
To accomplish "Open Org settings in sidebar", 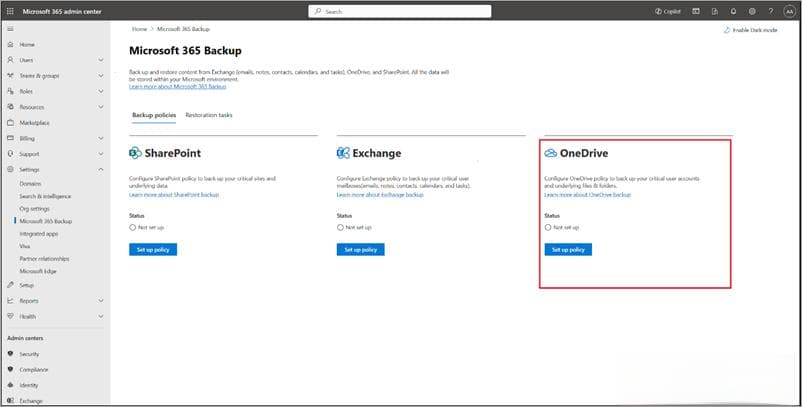I will (34, 209).
